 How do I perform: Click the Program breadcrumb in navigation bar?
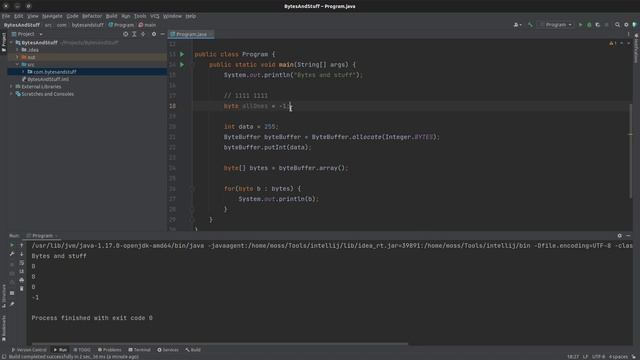pos(121,25)
